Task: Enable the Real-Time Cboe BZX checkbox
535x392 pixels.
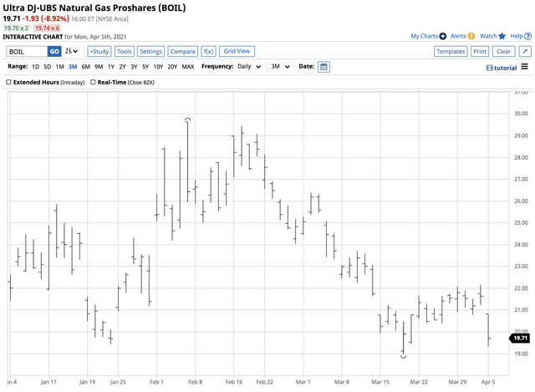Action: (x=93, y=82)
